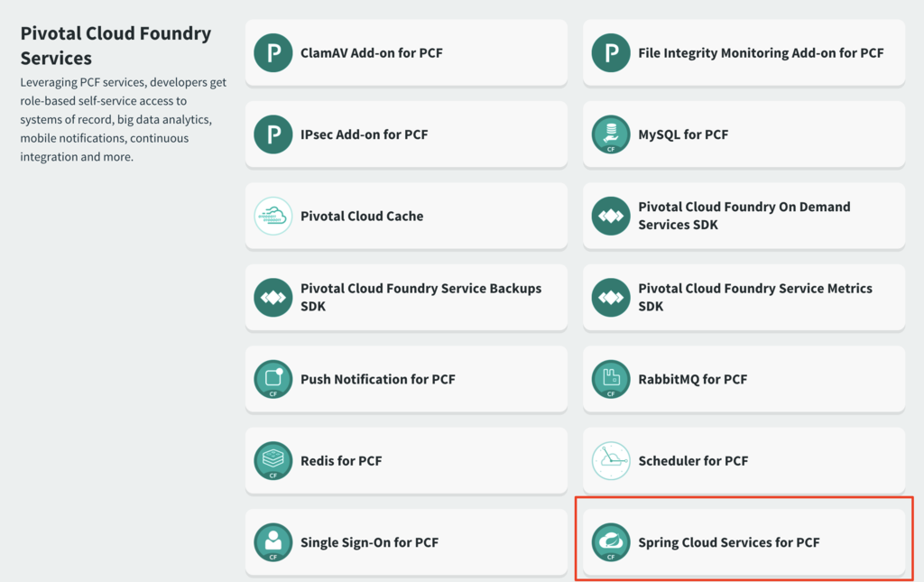Click the Pivotal Cloud Cache icon
Screen dimensions: 924x582
click(273, 217)
